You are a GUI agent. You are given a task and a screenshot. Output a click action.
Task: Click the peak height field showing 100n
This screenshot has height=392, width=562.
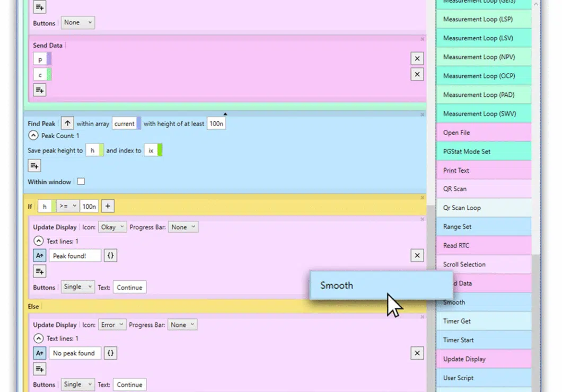(216, 123)
